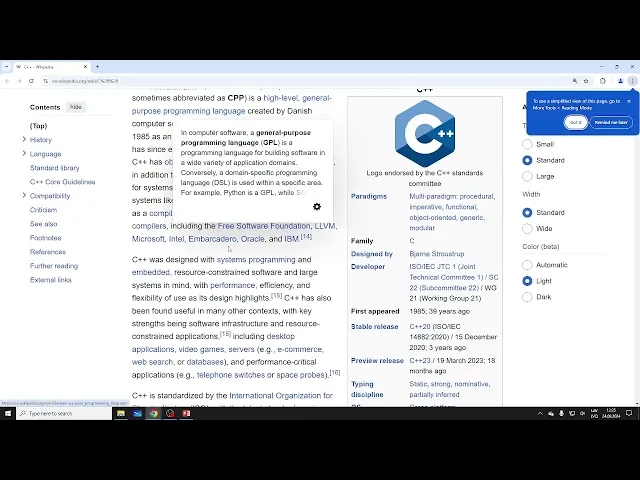Close the C++ - Wikipedia tab
The image size is (640, 480).
pos(85,67)
